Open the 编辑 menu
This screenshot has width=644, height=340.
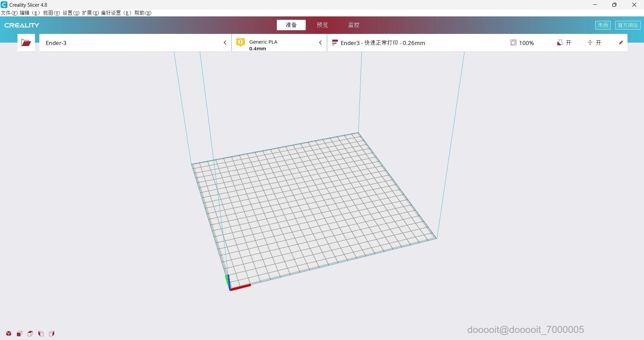click(x=30, y=13)
